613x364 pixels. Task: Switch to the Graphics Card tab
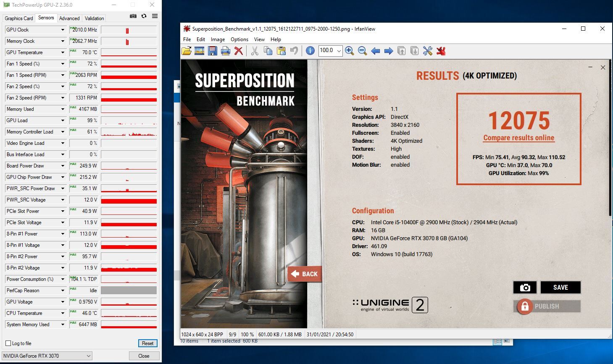[18, 18]
